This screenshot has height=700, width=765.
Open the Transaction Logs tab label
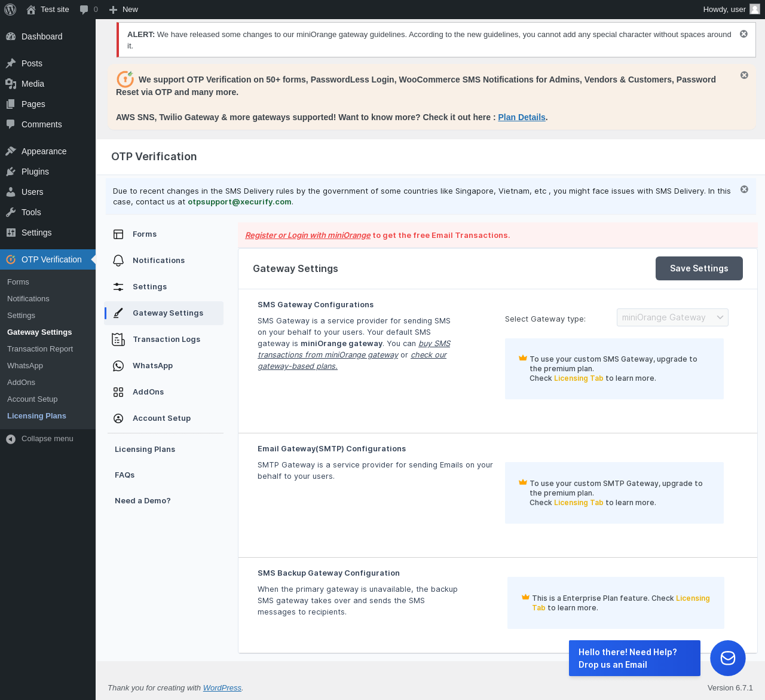point(167,340)
